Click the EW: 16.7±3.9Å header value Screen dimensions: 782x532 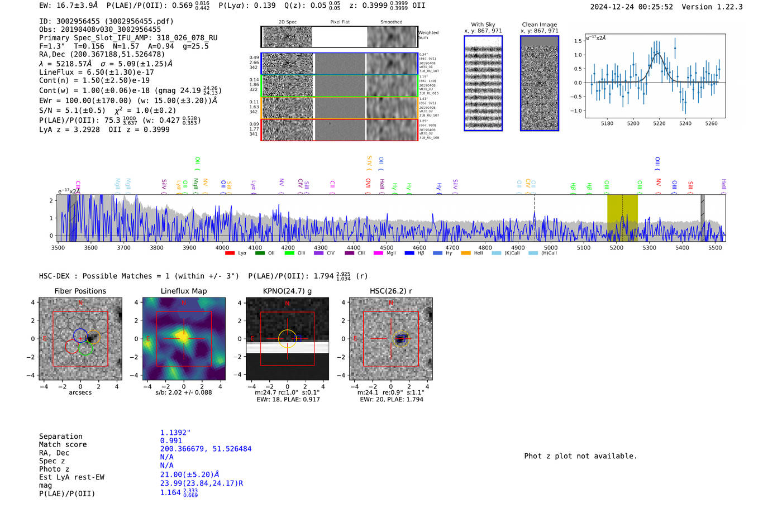pyautogui.click(x=69, y=6)
